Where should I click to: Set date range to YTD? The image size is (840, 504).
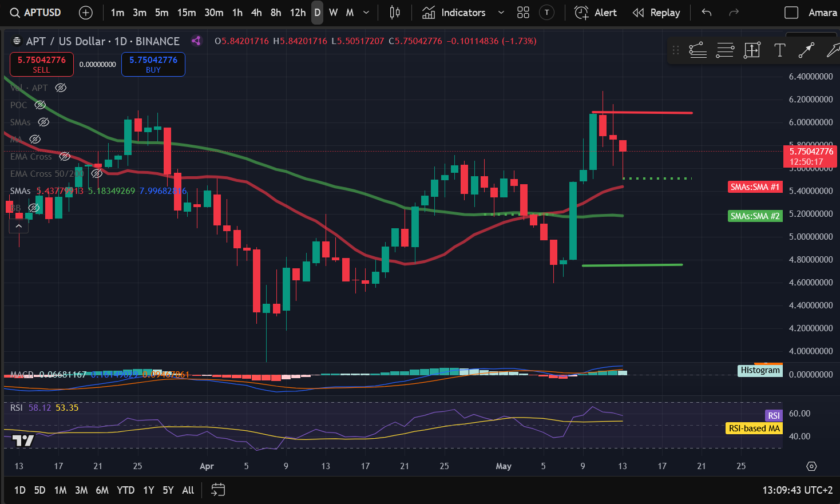(126, 490)
